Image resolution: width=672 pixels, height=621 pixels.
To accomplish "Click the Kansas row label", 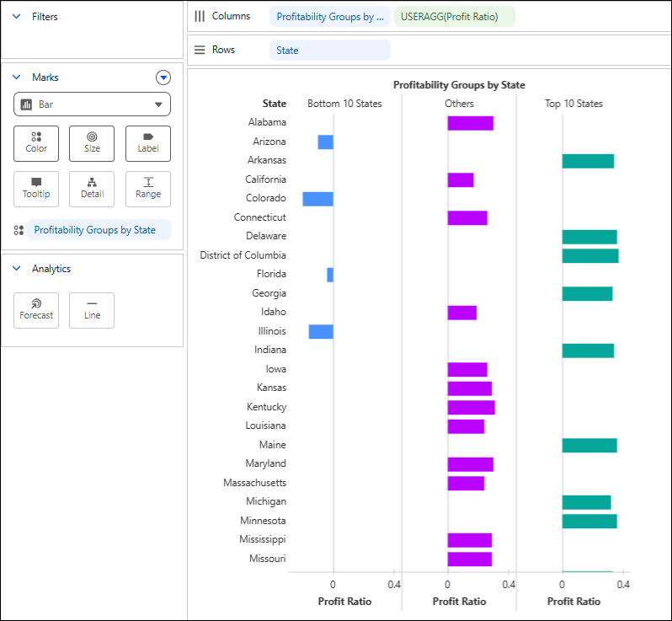I will point(271,388).
